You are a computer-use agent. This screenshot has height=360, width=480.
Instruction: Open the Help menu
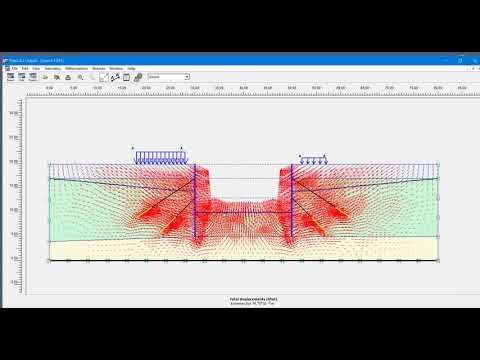131,68
